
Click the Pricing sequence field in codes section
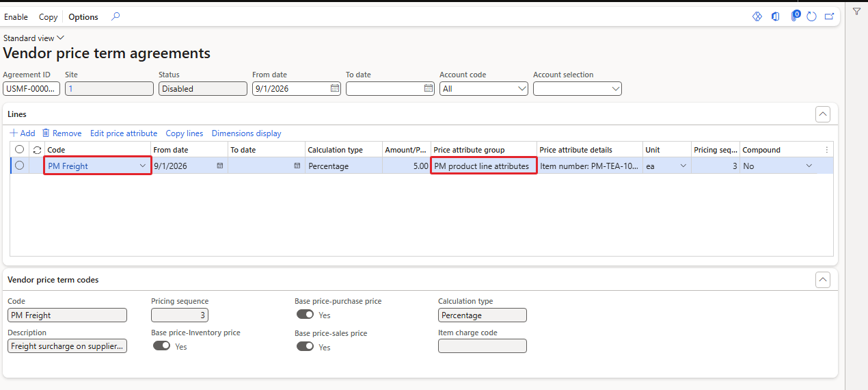point(180,315)
